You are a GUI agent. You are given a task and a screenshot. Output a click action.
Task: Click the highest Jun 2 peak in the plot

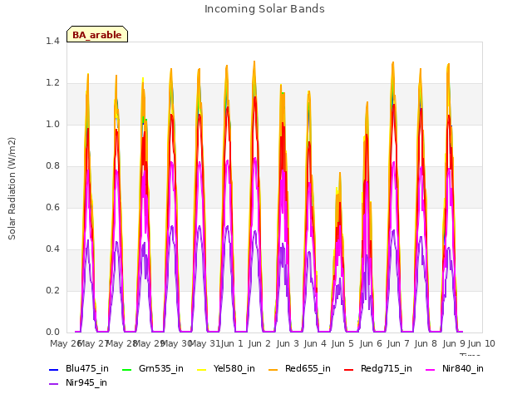click(254, 62)
